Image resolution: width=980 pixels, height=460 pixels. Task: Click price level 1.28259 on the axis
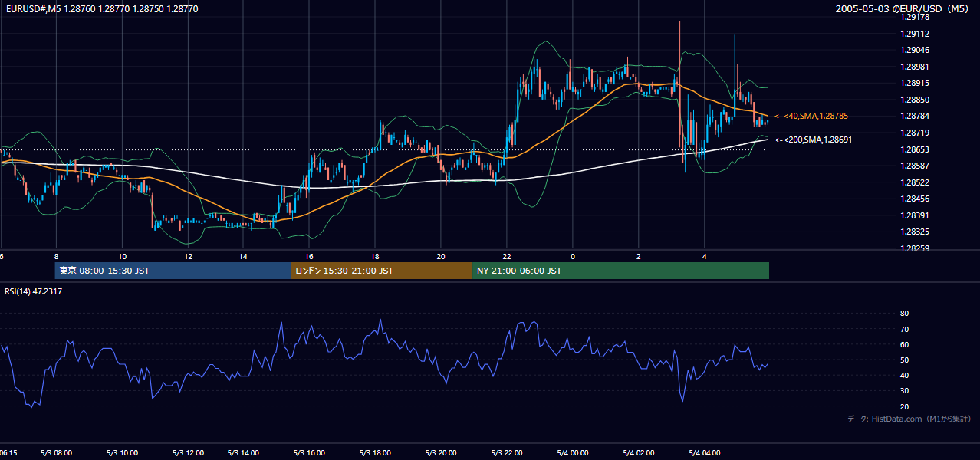pyautogui.click(x=914, y=248)
